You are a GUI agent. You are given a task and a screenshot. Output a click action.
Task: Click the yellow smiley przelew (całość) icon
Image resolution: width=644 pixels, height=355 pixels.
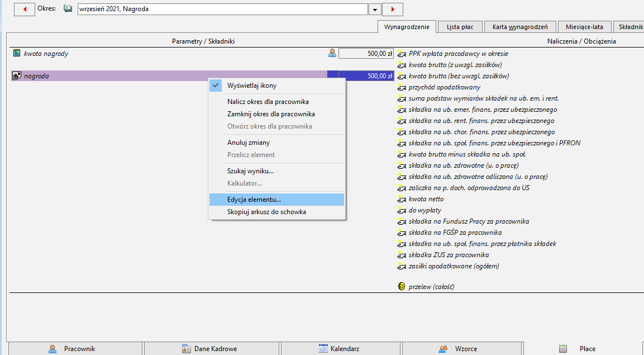pyautogui.click(x=402, y=286)
